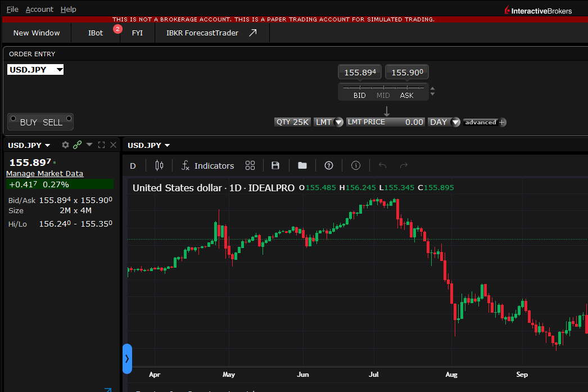Open the Account menu

tap(39, 10)
